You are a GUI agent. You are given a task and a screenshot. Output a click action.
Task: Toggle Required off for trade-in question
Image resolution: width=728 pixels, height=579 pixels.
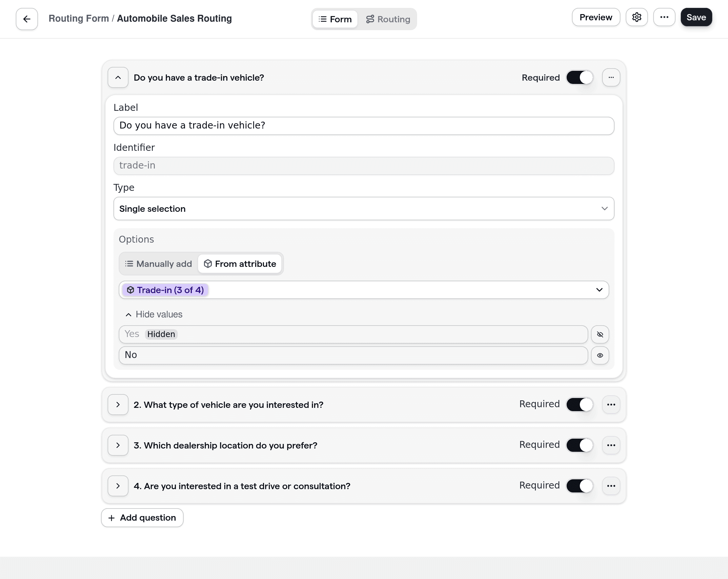click(579, 77)
